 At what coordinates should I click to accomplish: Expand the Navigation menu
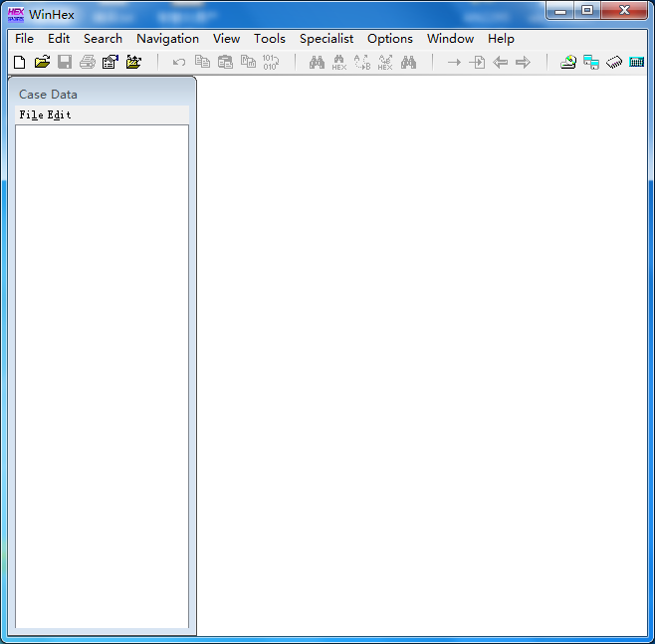167,39
